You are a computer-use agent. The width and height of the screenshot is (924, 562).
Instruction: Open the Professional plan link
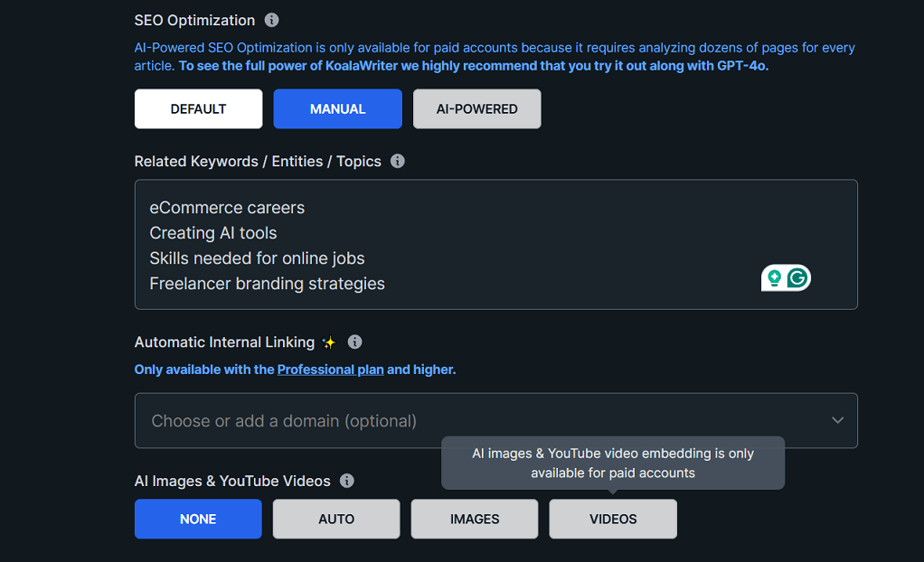pyautogui.click(x=330, y=370)
